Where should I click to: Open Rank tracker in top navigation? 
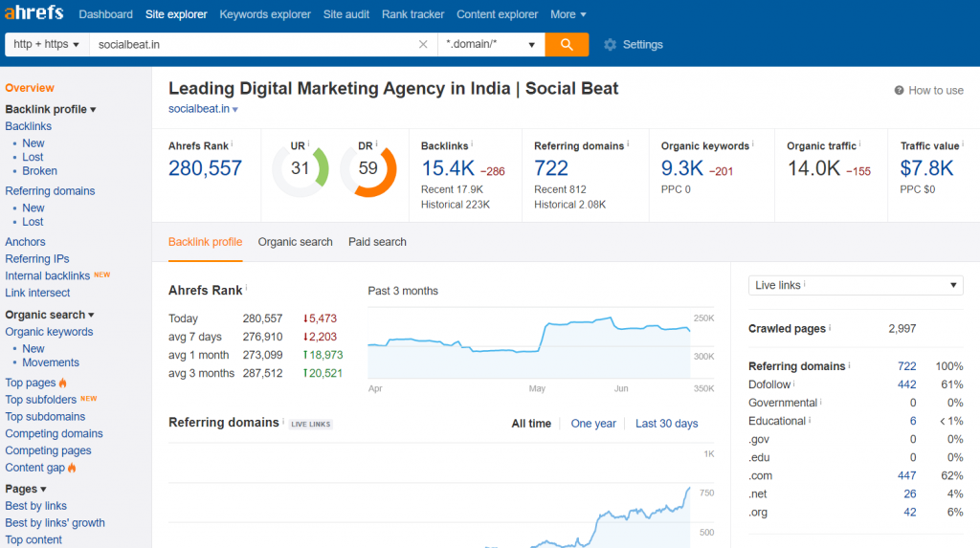point(413,14)
